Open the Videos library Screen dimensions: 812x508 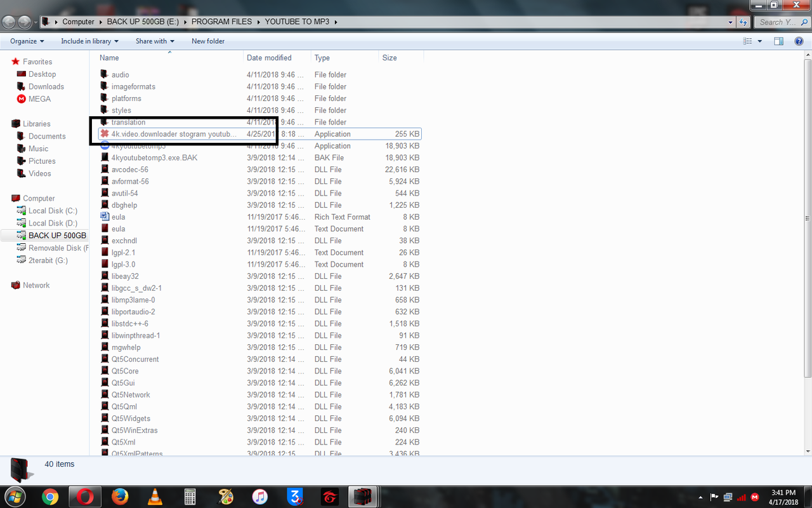(40, 173)
